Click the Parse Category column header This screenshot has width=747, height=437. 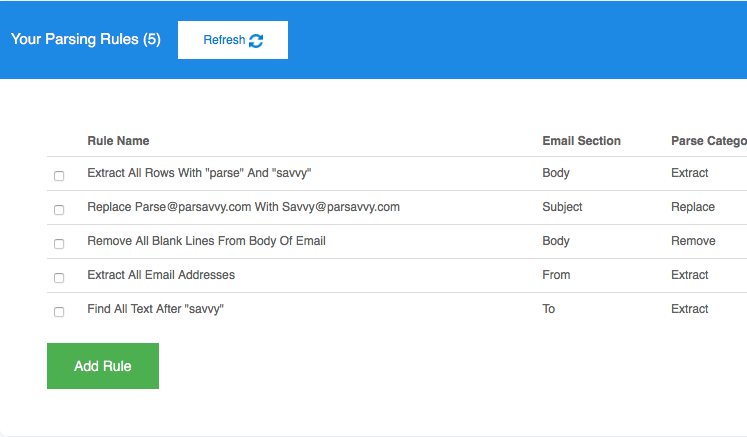pyautogui.click(x=709, y=141)
